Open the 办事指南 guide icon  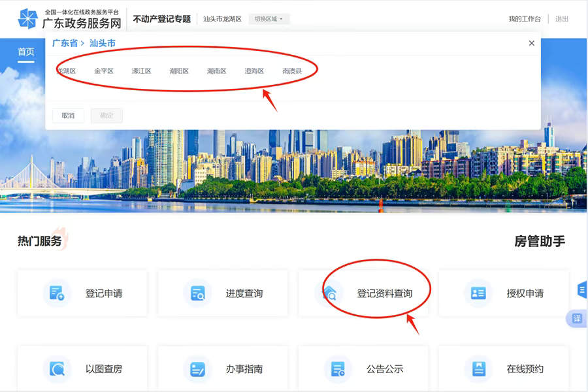[x=197, y=369]
